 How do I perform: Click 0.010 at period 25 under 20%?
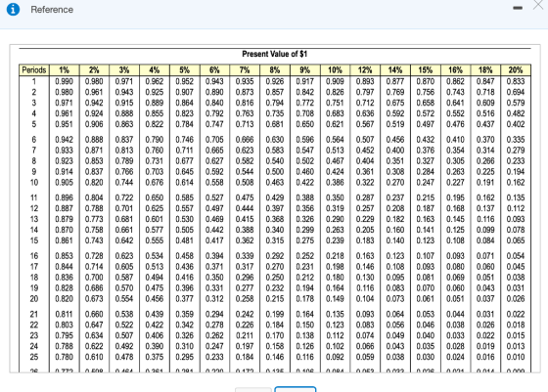click(x=516, y=357)
